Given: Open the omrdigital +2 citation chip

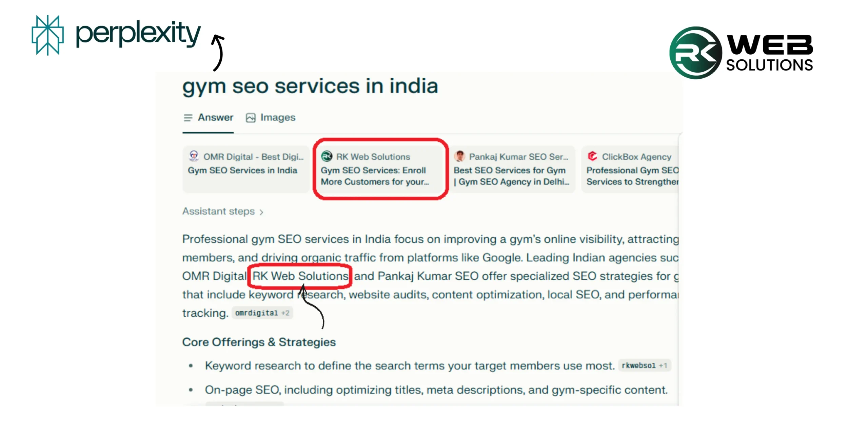Looking at the screenshot, I should click(262, 313).
